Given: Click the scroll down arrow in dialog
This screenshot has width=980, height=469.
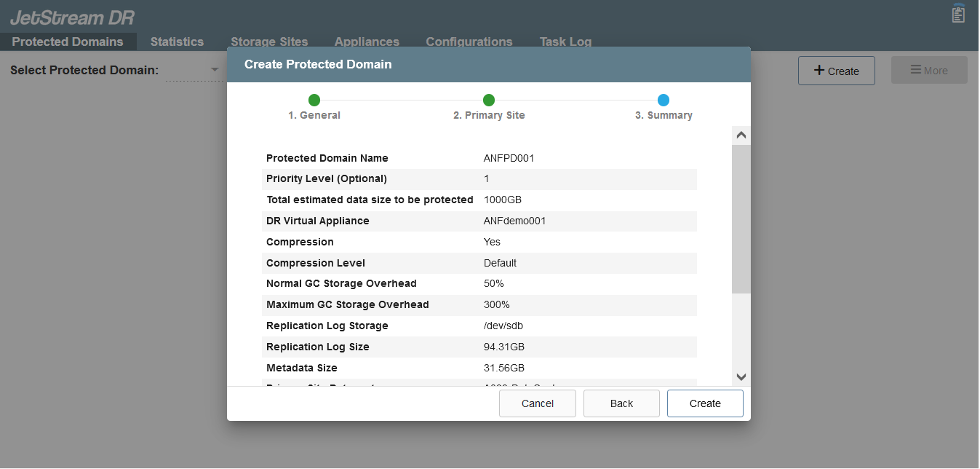Looking at the screenshot, I should pos(741,377).
